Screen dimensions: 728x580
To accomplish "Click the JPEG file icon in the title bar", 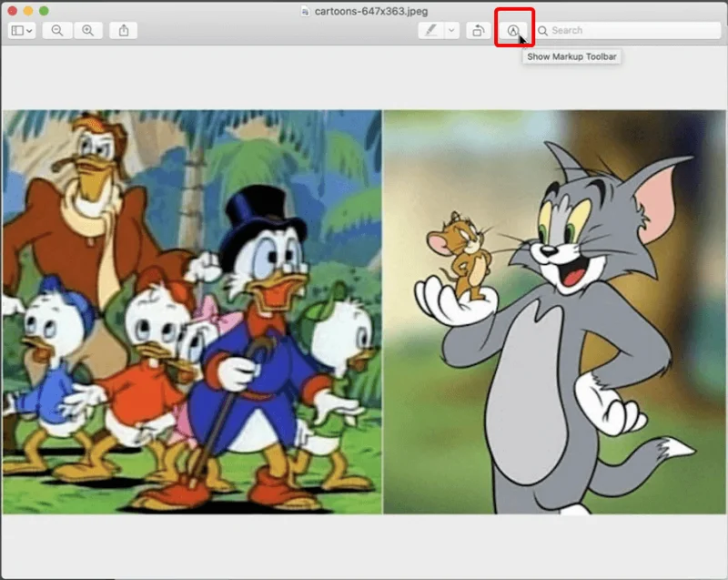I will click(x=306, y=10).
